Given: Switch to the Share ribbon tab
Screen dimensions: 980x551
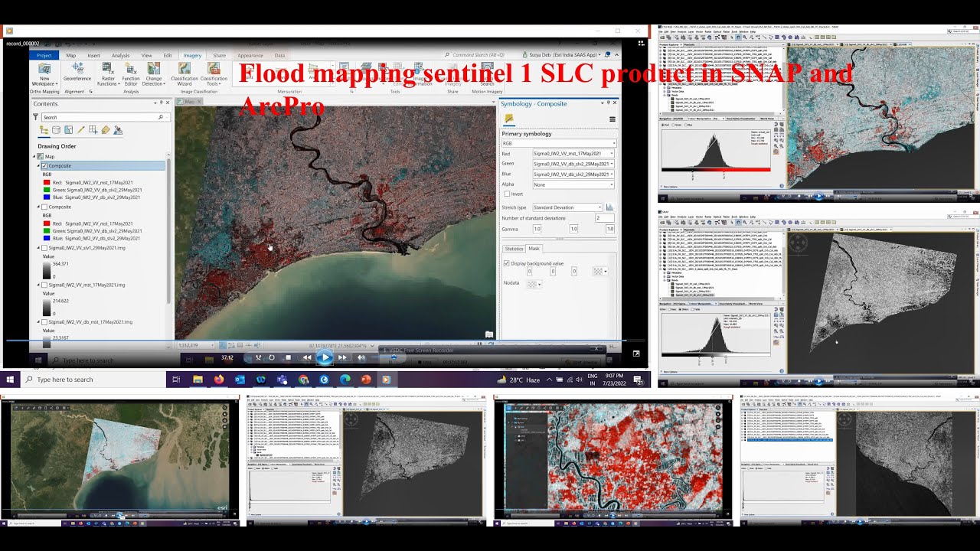Looking at the screenshot, I should (x=219, y=55).
